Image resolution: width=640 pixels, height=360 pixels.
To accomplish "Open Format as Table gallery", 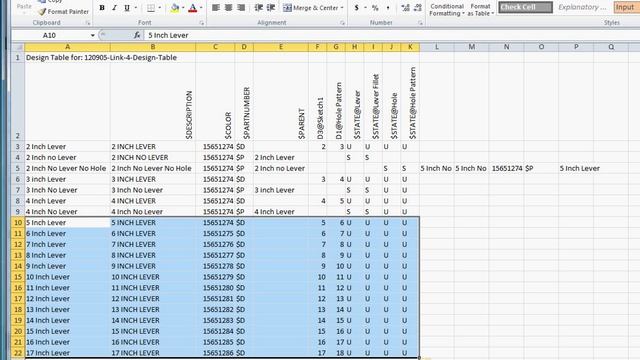I will (480, 10).
